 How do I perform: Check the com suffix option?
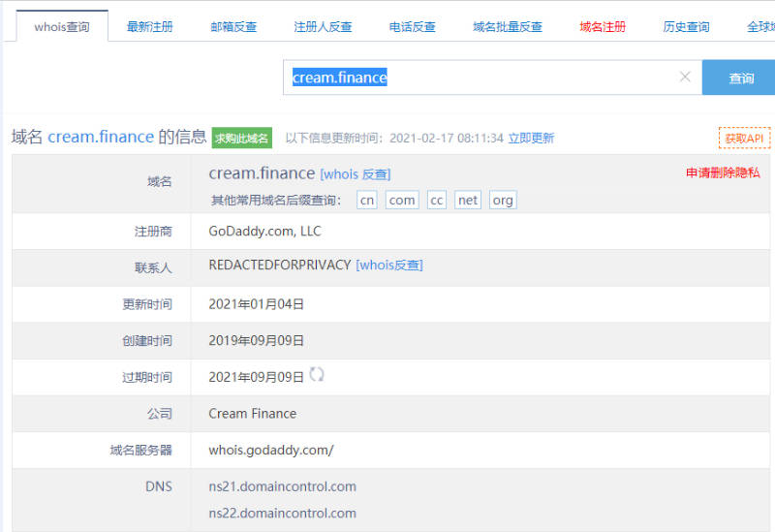[x=402, y=200]
